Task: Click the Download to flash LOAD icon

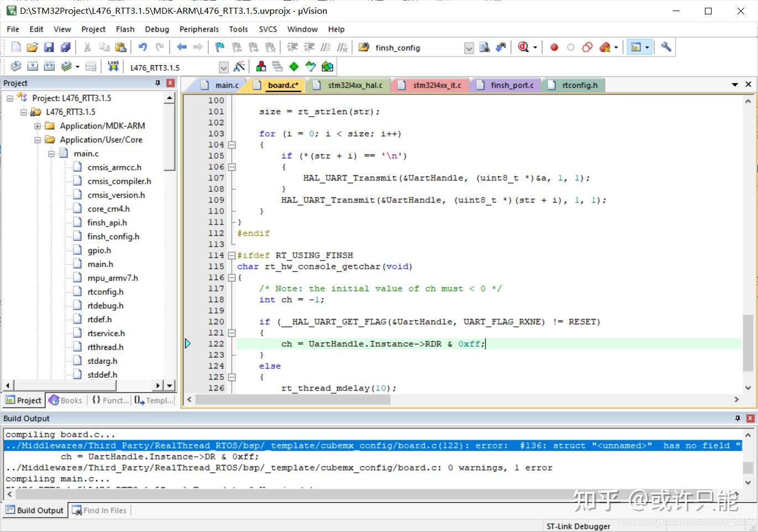Action: pos(113,67)
